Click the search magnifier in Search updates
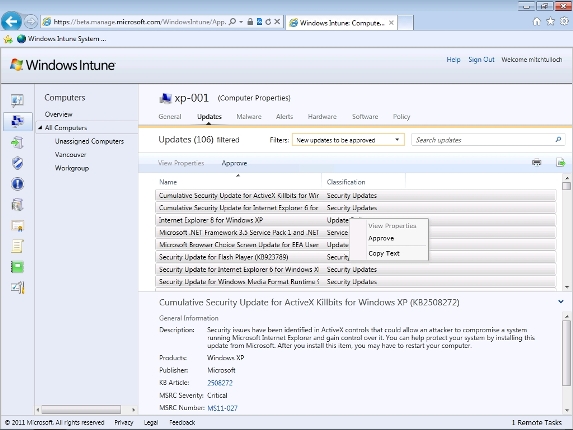This screenshot has width=573, height=430. point(558,140)
